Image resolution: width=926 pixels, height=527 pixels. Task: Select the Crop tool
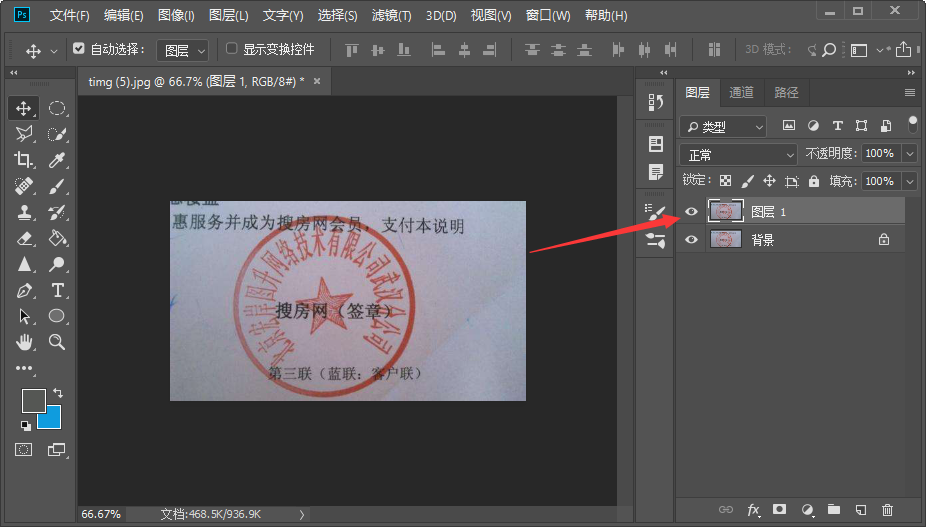(24, 160)
